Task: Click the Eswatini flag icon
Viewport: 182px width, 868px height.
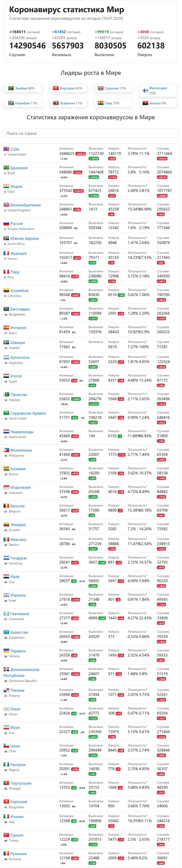Action: pyautogui.click(x=56, y=103)
